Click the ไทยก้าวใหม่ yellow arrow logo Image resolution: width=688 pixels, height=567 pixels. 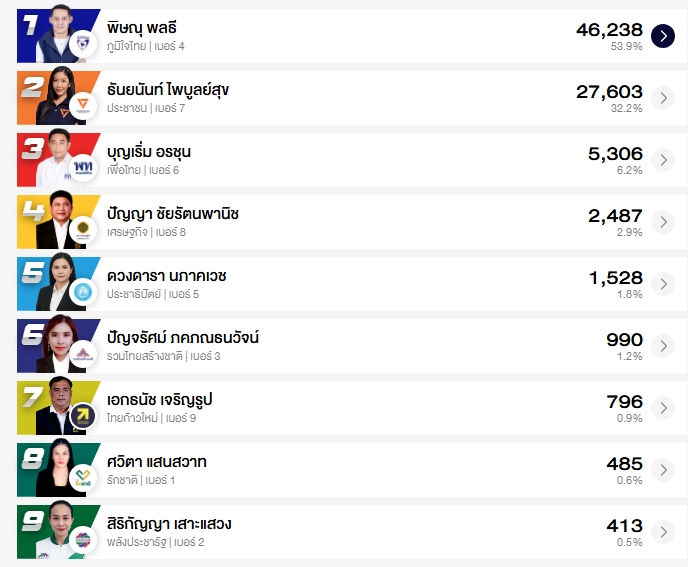pos(83,417)
